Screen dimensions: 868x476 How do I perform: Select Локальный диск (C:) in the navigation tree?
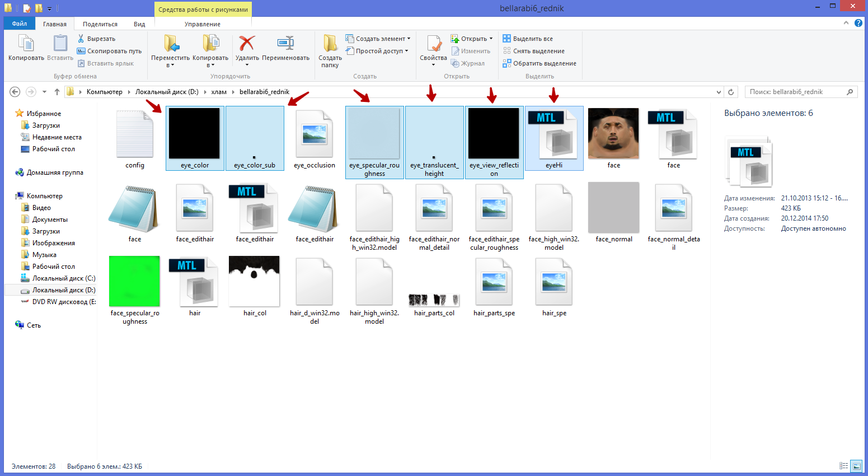click(x=63, y=278)
